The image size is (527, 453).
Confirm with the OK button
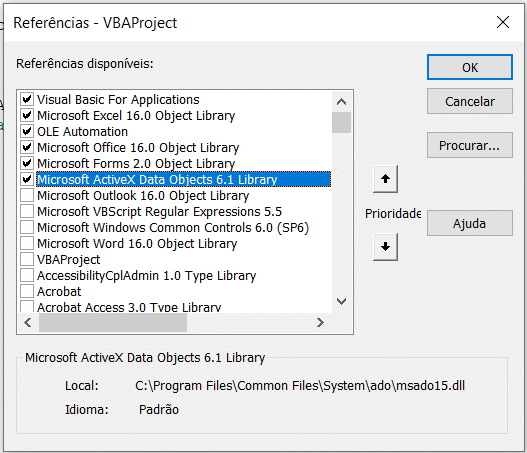[470, 67]
